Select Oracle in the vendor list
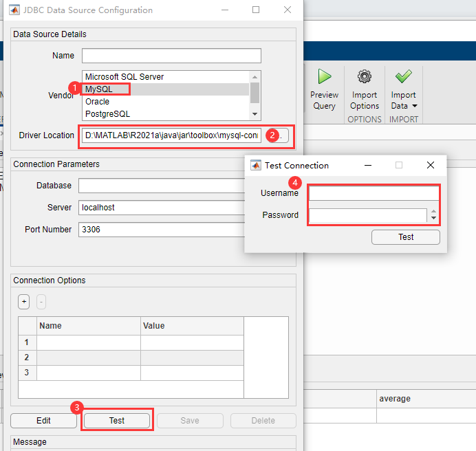Screen dimensions: 476x451 tap(166, 102)
